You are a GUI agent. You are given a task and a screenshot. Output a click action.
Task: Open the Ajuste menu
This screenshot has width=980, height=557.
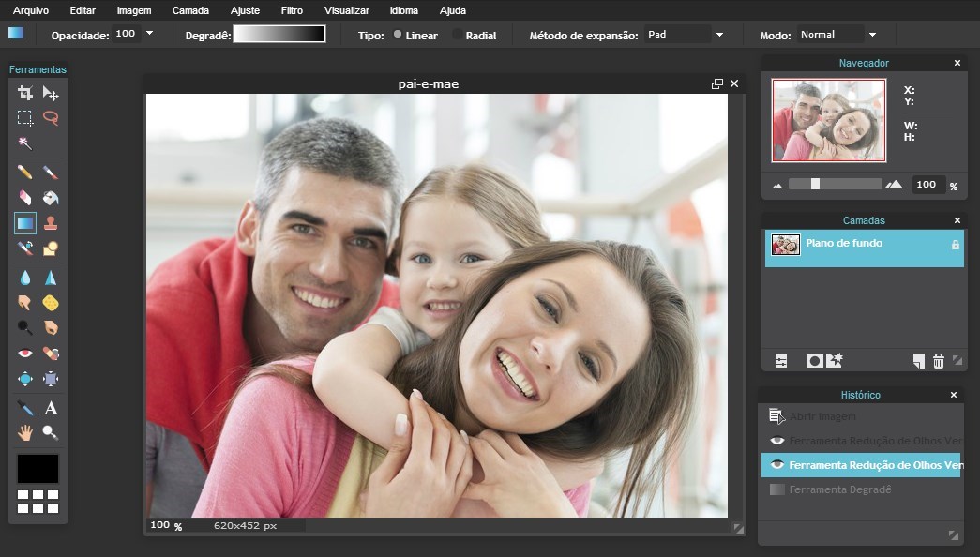click(245, 10)
